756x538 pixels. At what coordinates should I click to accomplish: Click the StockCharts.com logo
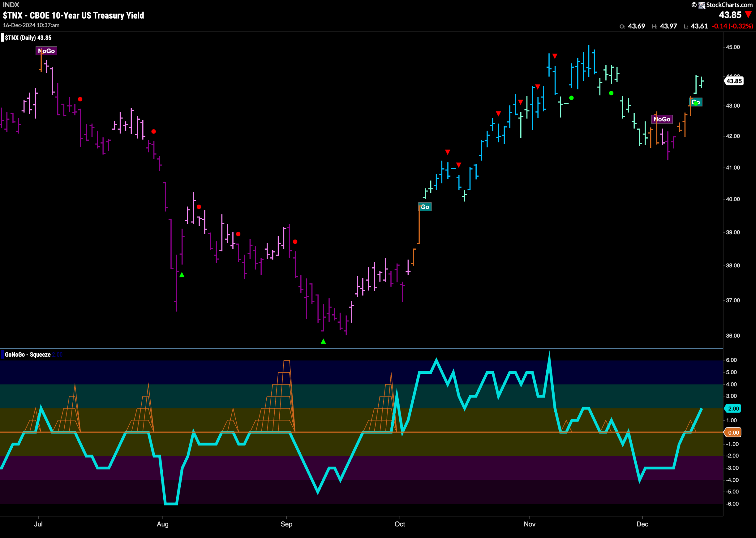(722, 5)
